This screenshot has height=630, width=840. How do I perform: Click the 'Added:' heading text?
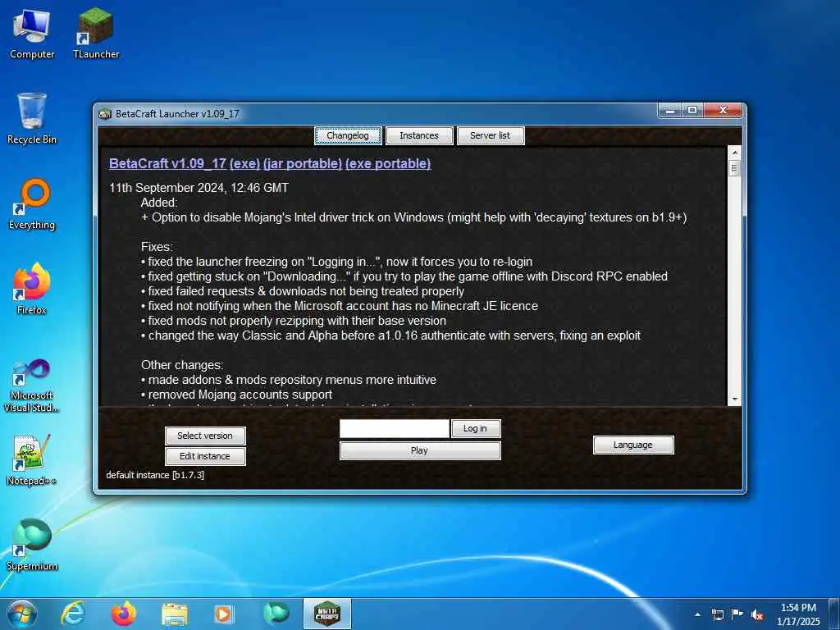[x=159, y=203]
